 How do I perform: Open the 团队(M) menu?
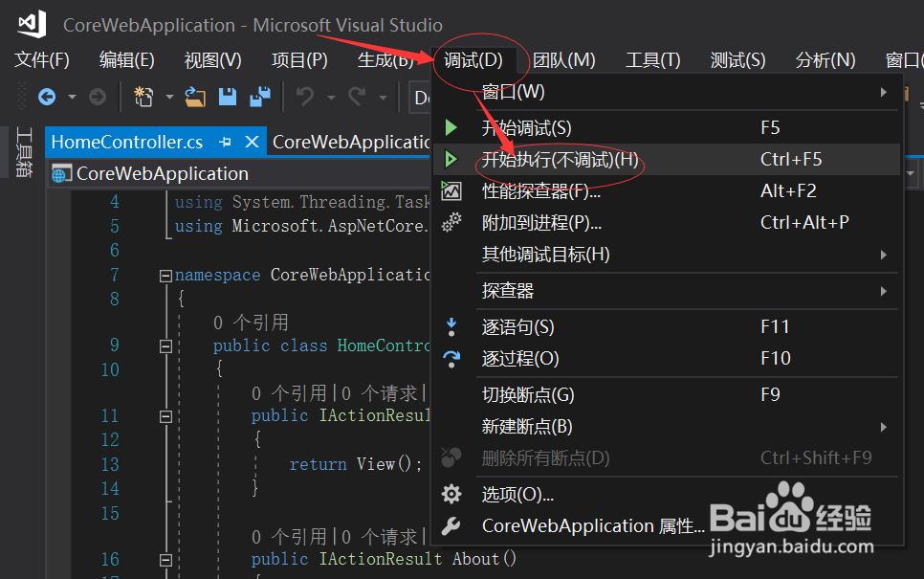pyautogui.click(x=564, y=60)
